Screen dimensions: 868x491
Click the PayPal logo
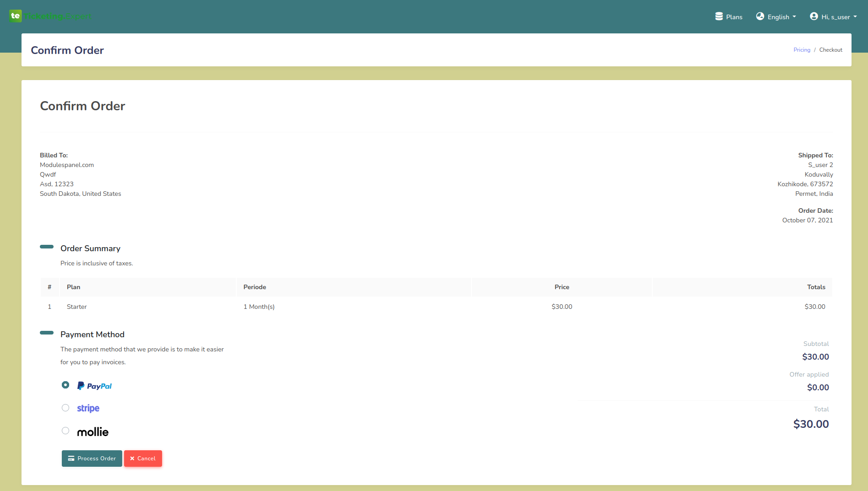click(x=94, y=386)
